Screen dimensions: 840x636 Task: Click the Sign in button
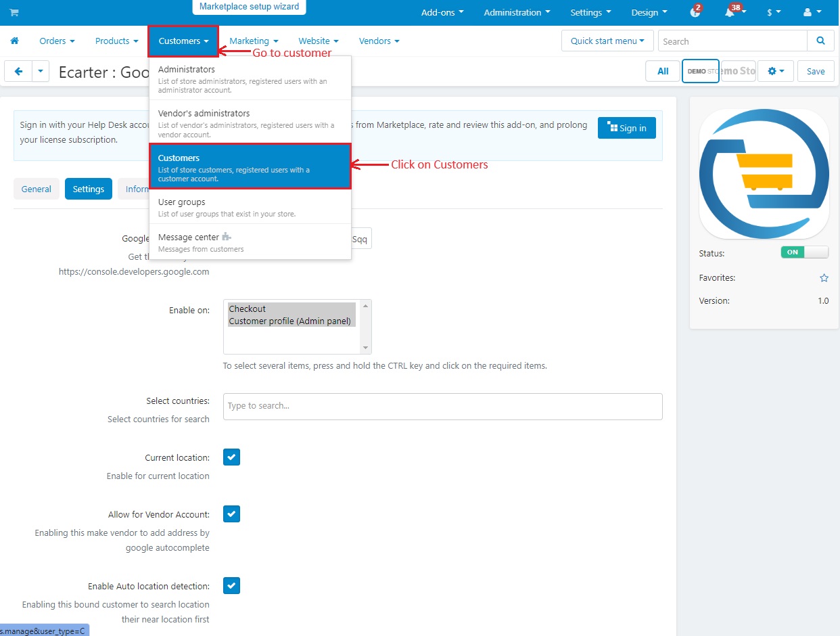point(627,128)
